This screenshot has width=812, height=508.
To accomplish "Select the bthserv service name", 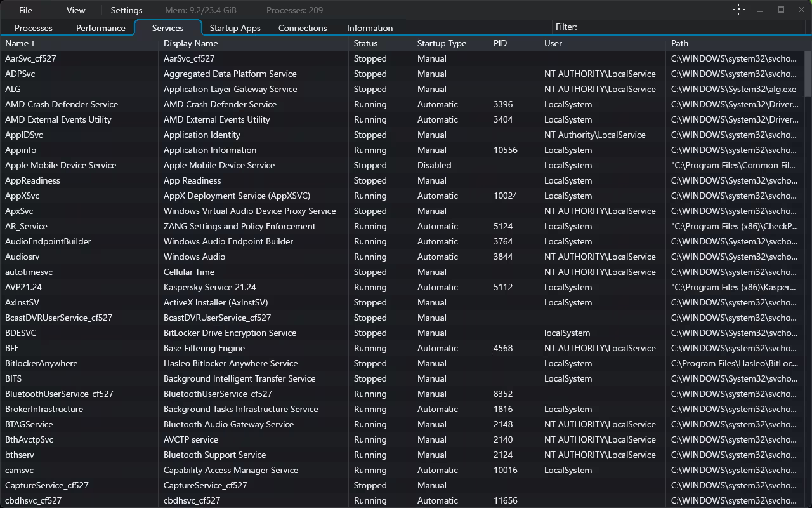I will pyautogui.click(x=20, y=455).
